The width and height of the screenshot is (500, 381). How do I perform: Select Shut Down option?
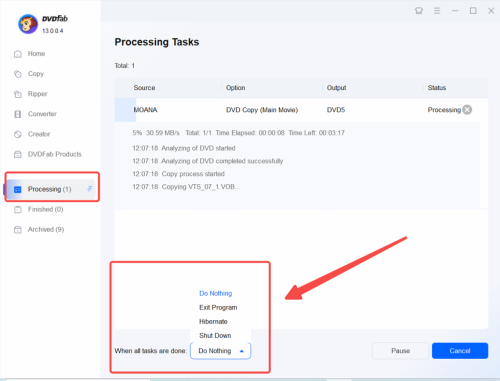click(x=215, y=335)
